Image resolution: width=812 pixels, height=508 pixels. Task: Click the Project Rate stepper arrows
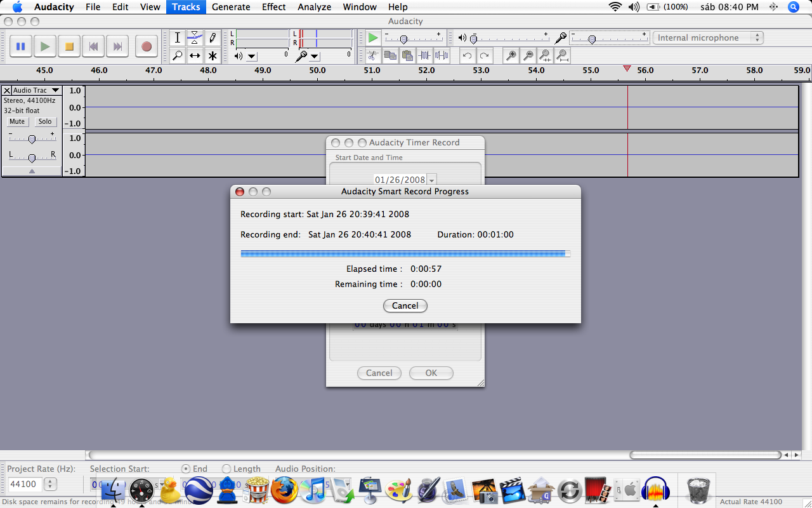(x=49, y=484)
